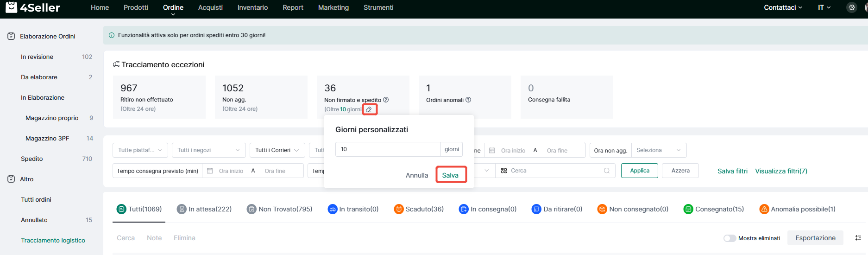The image size is (868, 255).
Task: Open the Inventario menu
Action: pos(252,7)
